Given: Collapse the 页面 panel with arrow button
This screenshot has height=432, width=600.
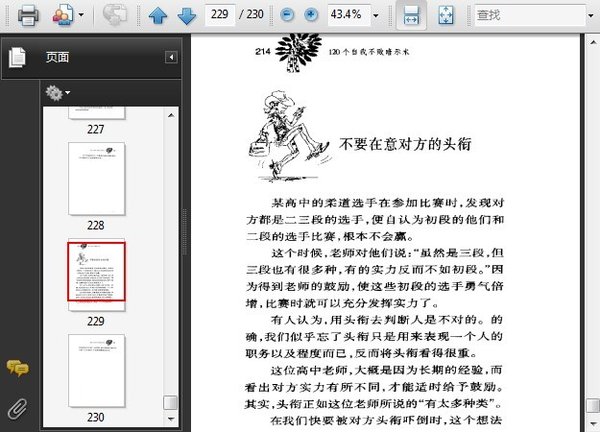Looking at the screenshot, I should click(x=171, y=57).
